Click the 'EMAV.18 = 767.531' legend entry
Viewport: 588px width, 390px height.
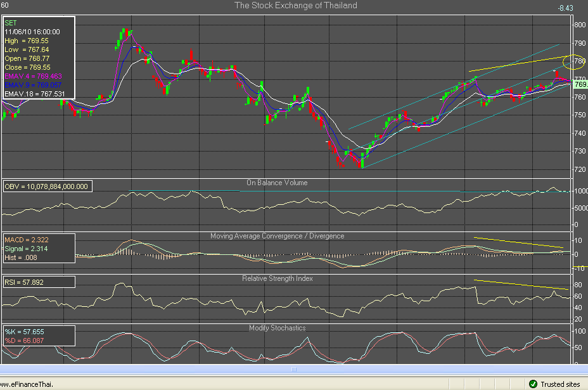(x=34, y=94)
